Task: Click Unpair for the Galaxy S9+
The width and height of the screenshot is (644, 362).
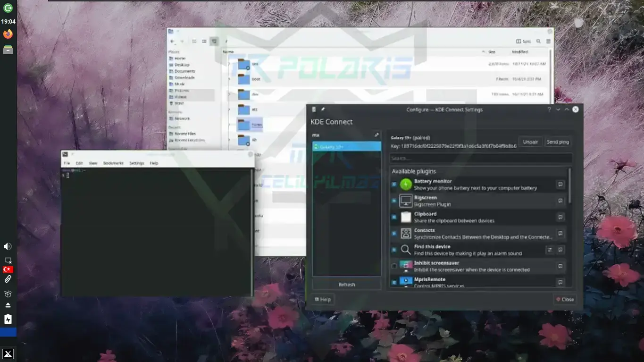Action: coord(530,142)
